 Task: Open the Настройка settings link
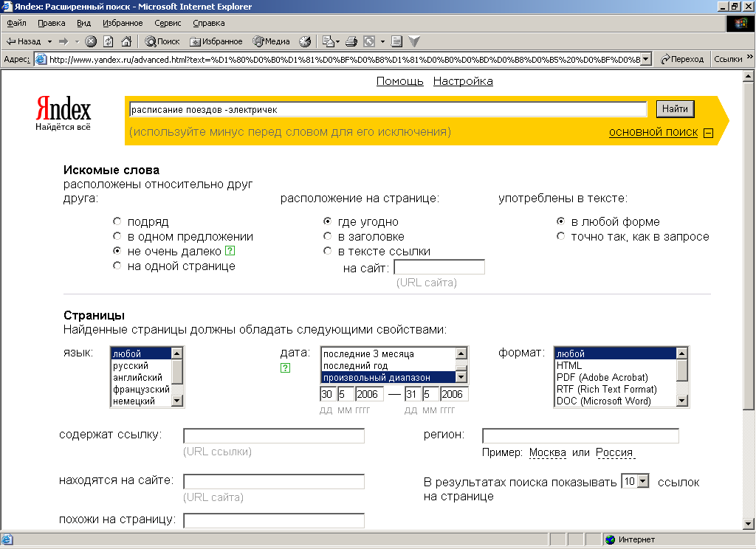click(x=463, y=81)
